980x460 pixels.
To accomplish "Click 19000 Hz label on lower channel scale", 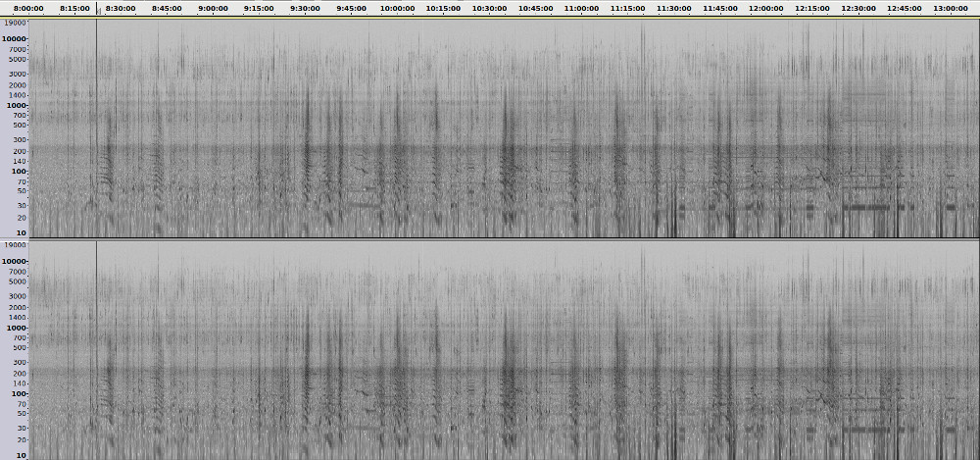I will pos(14,242).
